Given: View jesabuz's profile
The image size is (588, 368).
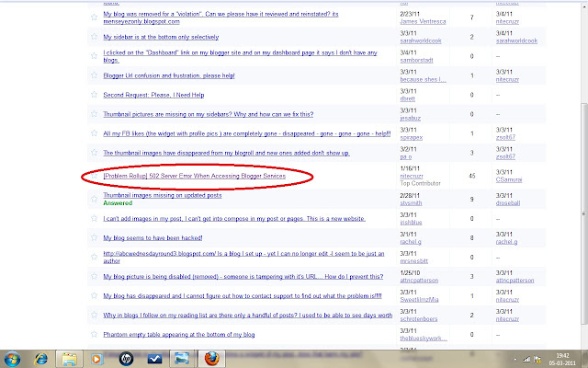Looking at the screenshot, I should (411, 118).
